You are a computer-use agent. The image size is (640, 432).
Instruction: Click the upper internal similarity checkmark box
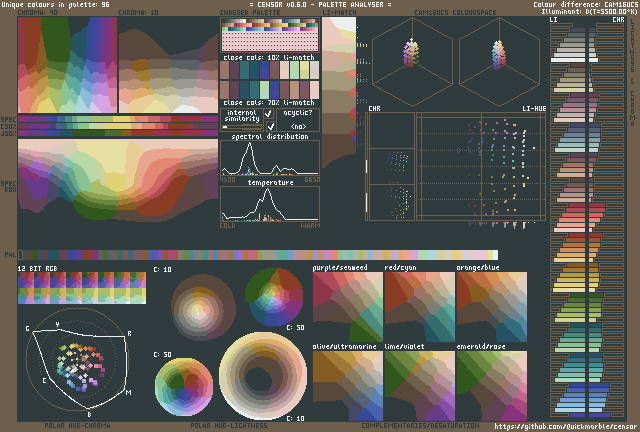click(x=268, y=114)
